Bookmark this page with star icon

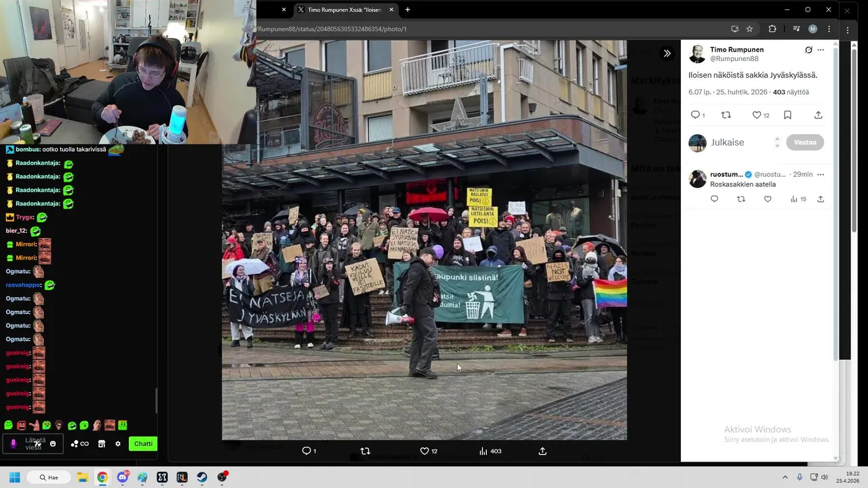coord(749,29)
